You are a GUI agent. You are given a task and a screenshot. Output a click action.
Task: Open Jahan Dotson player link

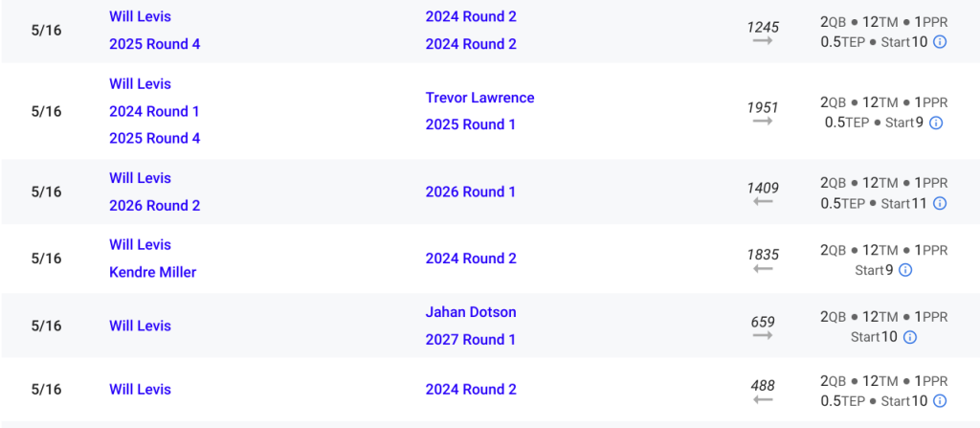tap(471, 312)
